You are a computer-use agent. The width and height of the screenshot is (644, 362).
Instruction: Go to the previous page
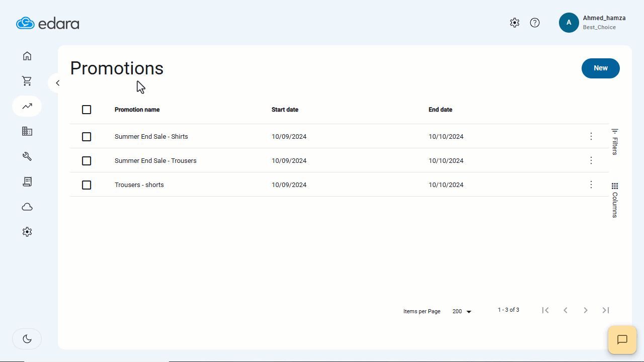[x=566, y=310]
